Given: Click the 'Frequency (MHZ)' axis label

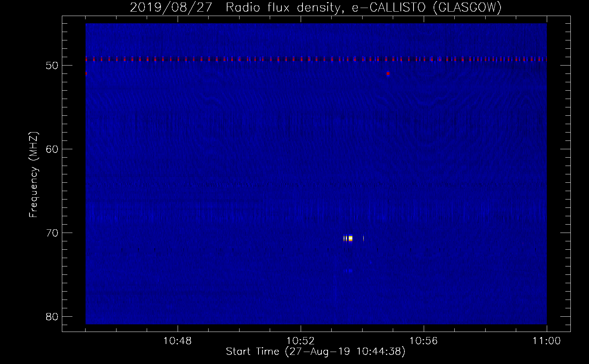Looking at the screenshot, I should 33,175.
